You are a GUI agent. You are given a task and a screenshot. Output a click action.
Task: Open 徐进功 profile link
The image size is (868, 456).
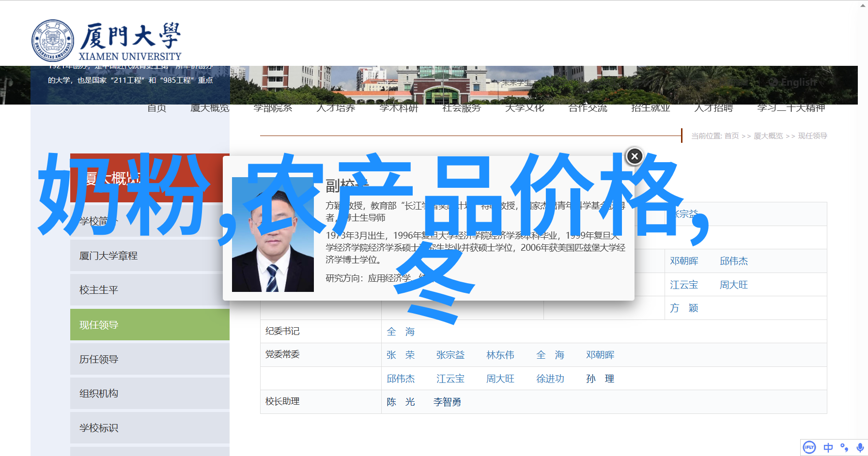click(550, 379)
